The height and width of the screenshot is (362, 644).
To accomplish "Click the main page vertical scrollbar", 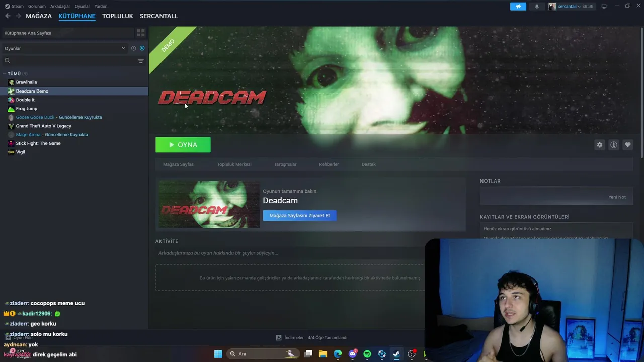I will (x=642, y=93).
